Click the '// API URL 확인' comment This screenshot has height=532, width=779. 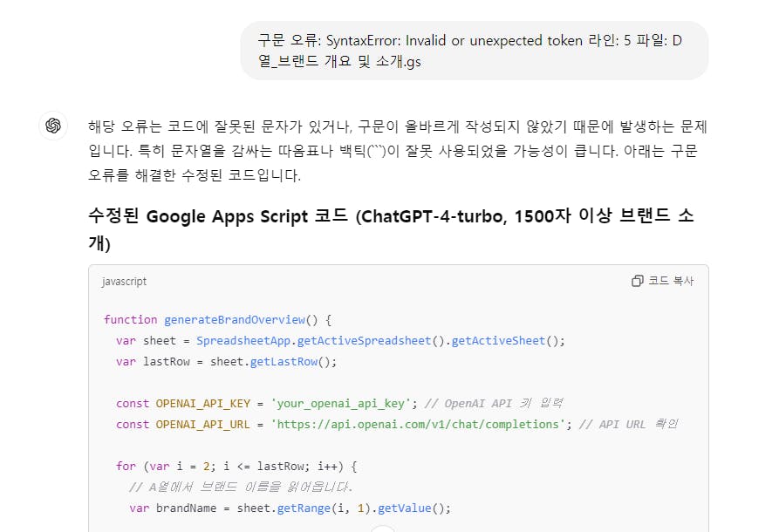coord(628,424)
